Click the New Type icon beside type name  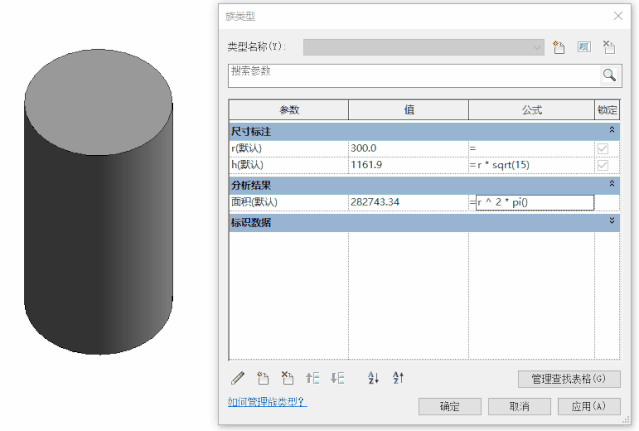pyautogui.click(x=559, y=47)
